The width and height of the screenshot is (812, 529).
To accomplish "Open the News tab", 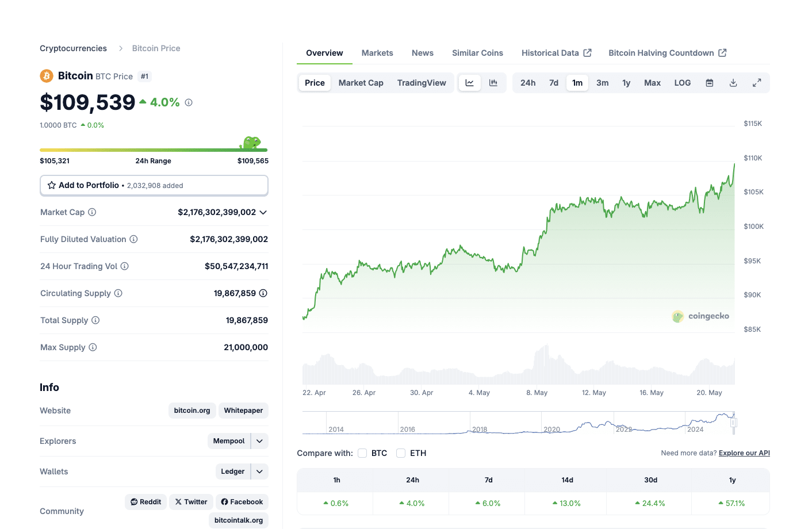I will pos(423,53).
